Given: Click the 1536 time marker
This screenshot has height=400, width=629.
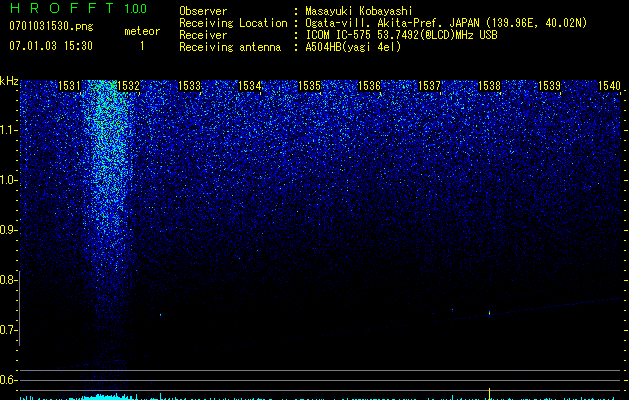Looking at the screenshot, I should [369, 85].
